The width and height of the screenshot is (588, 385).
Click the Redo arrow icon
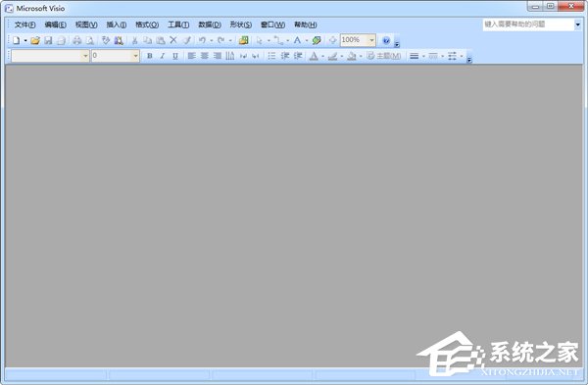(x=220, y=40)
